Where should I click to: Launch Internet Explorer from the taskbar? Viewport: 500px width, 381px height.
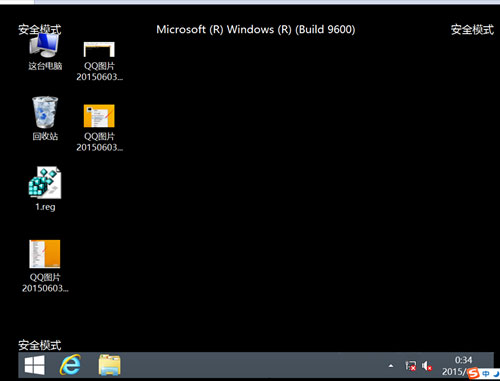70,365
